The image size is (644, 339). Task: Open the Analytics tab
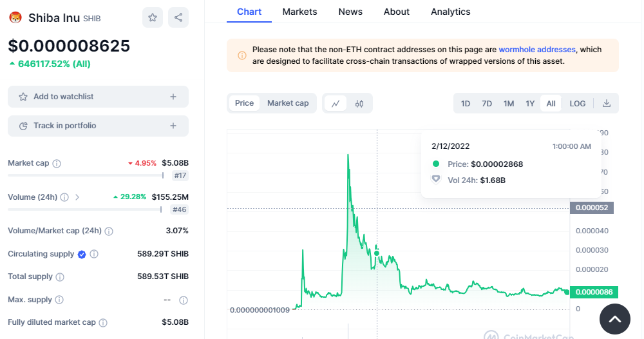tap(451, 12)
